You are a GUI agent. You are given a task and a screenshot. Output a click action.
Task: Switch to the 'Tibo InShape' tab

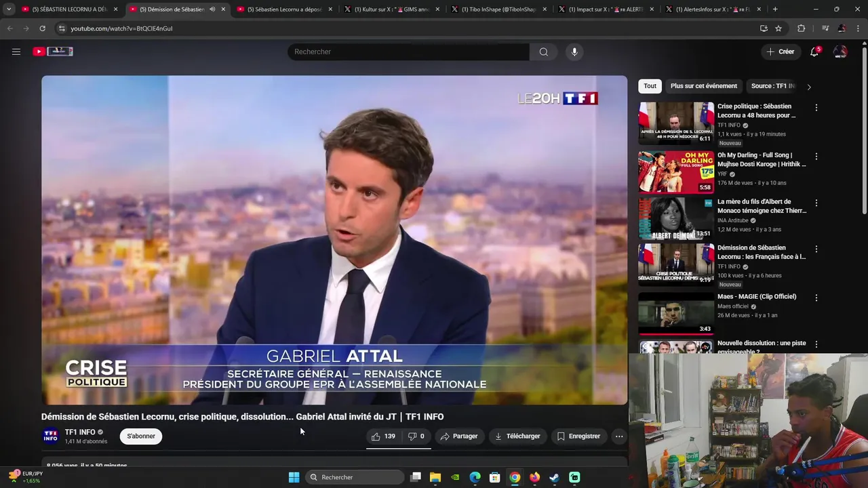498,9
